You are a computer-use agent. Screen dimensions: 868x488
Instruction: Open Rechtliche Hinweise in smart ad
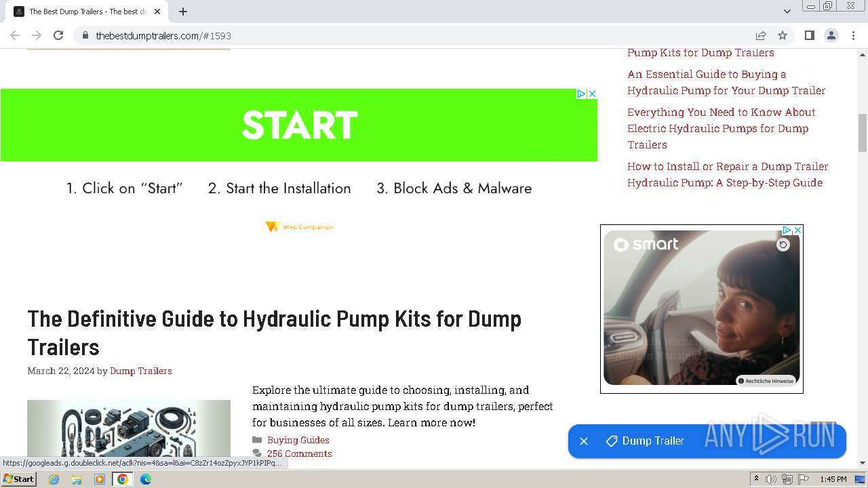pos(766,381)
